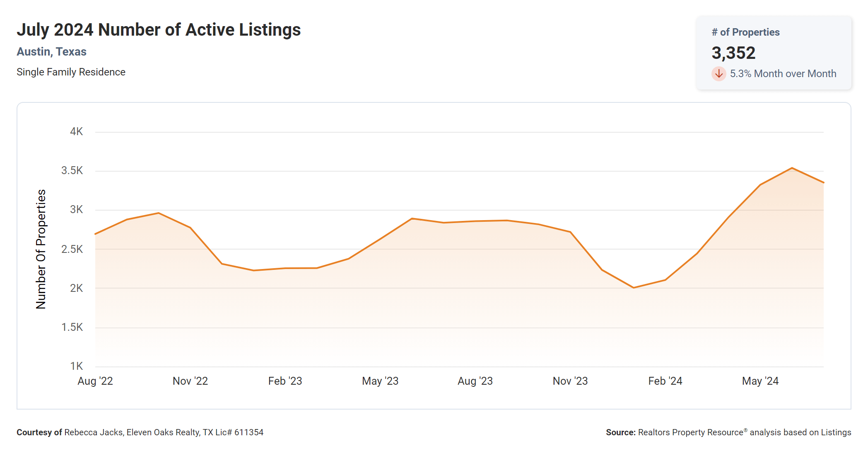The width and height of the screenshot is (868, 456).
Task: Click the '5.3% Month over Month' text
Action: coord(783,74)
